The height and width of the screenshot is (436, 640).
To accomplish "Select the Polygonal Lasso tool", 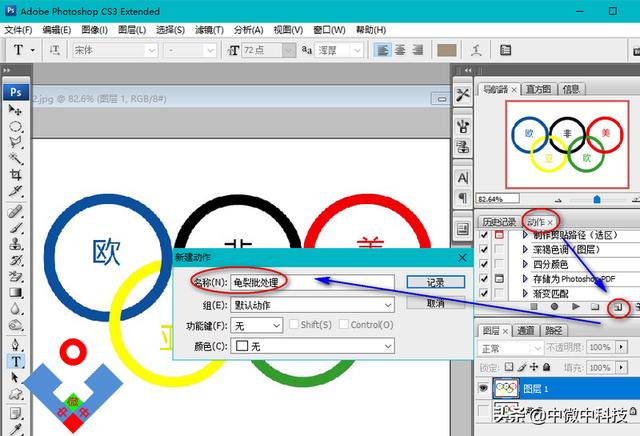I will 16,142.
